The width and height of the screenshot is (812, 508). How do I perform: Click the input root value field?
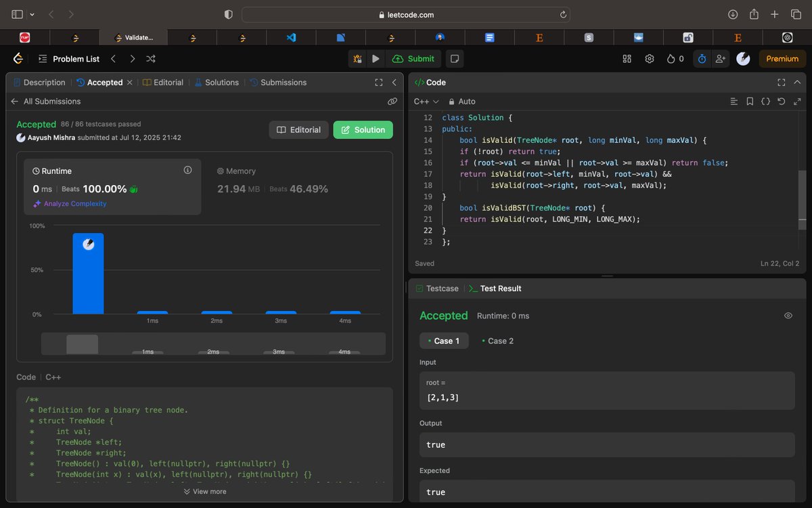(x=607, y=391)
